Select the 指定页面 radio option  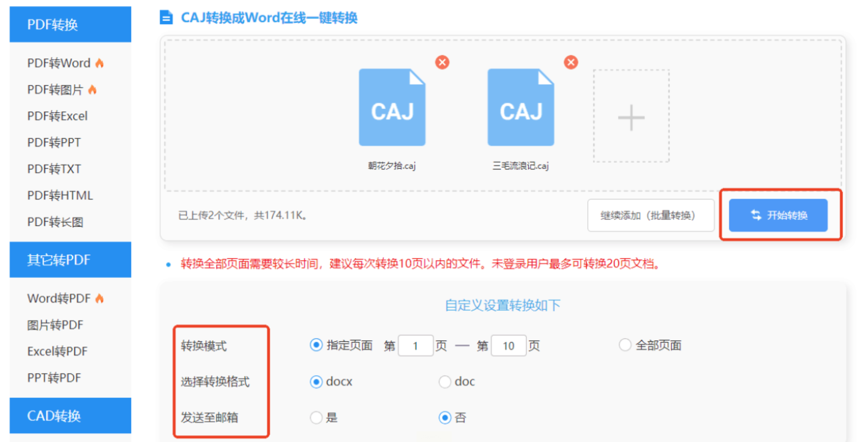[x=316, y=345]
